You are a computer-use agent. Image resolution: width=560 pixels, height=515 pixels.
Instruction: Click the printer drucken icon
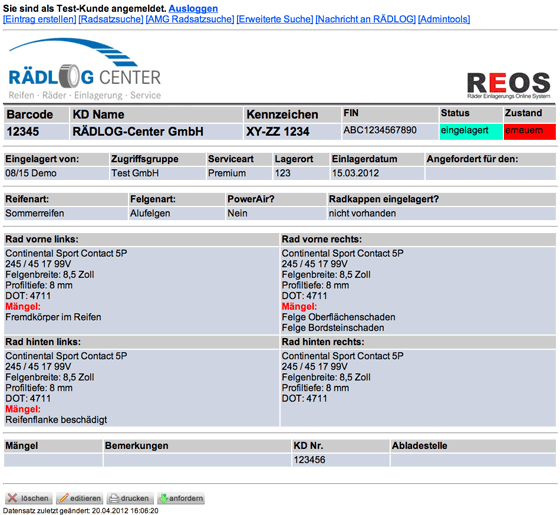click(114, 498)
